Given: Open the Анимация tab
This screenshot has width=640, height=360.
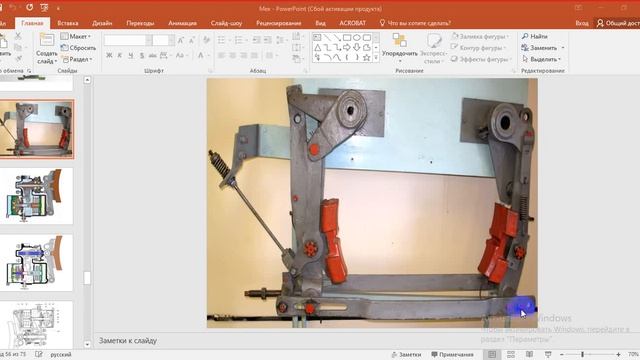Looking at the screenshot, I should [182, 23].
